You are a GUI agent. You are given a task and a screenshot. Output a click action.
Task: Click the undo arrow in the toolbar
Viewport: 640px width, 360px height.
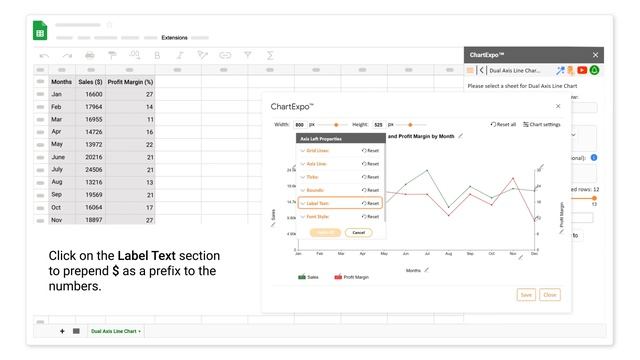44,56
